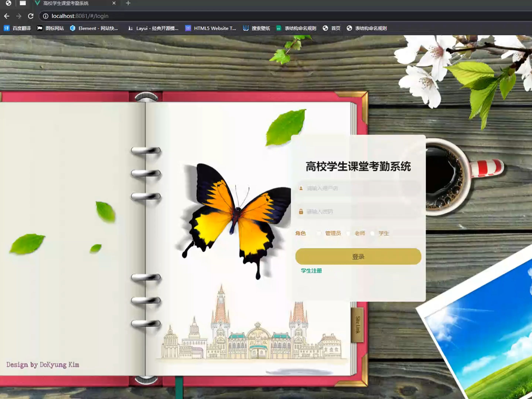532x399 pixels.
Task: Reload the page with the refresh icon
Action: tap(30, 16)
